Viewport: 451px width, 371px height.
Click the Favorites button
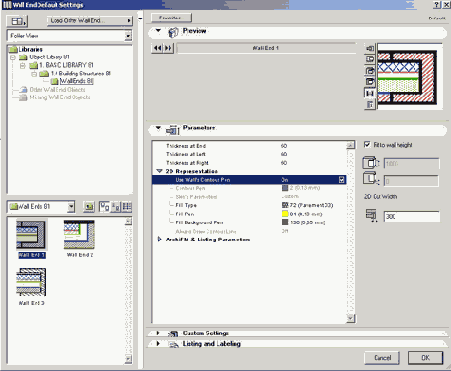[x=171, y=18]
